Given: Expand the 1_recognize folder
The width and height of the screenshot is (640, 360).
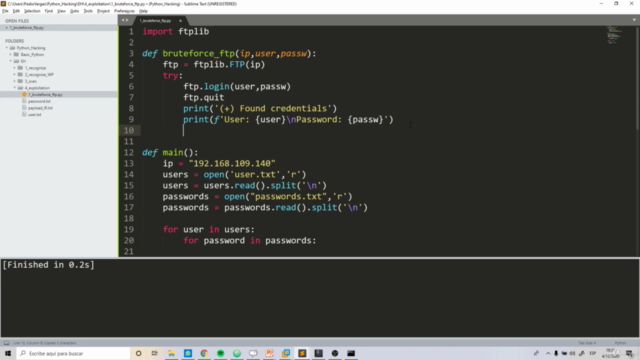Looking at the screenshot, I should click(15, 68).
